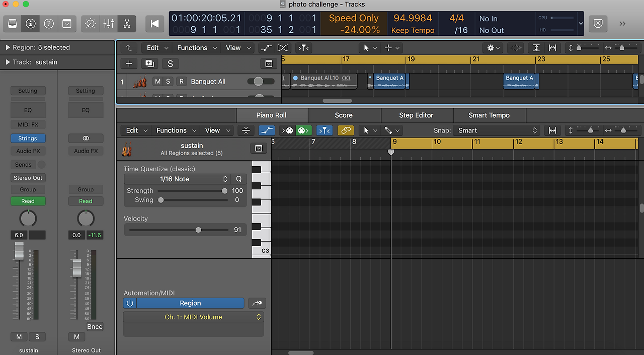Open the Library icon in control bar
The width and height of the screenshot is (644, 355).
[13, 23]
